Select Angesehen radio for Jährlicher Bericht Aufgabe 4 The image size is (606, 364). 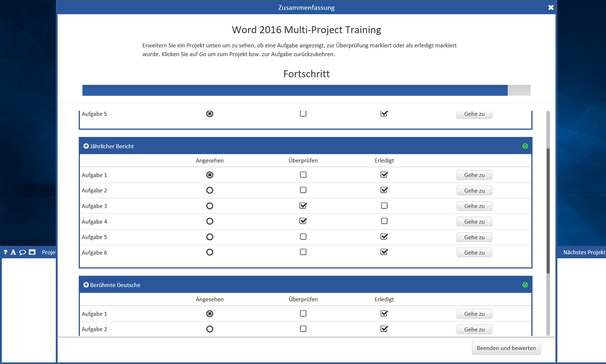pos(210,222)
